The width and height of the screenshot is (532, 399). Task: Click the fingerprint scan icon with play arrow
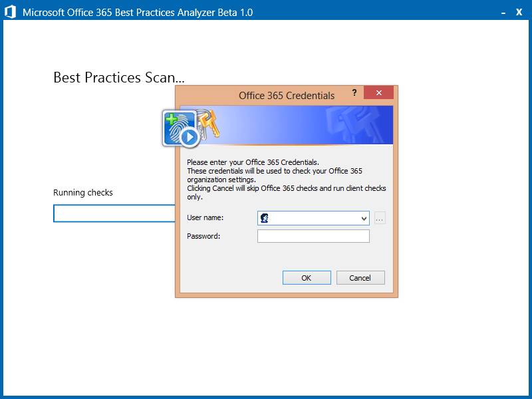(x=181, y=130)
